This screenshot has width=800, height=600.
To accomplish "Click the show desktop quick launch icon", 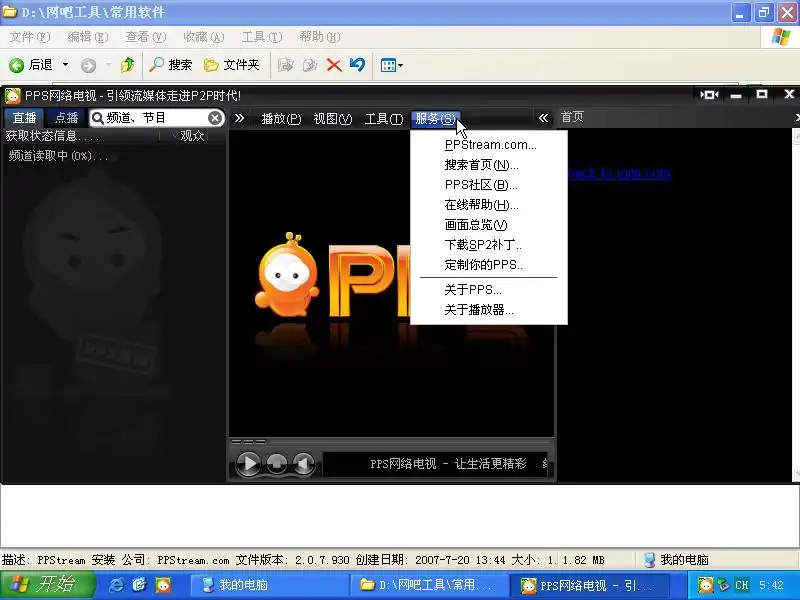I will 139,585.
